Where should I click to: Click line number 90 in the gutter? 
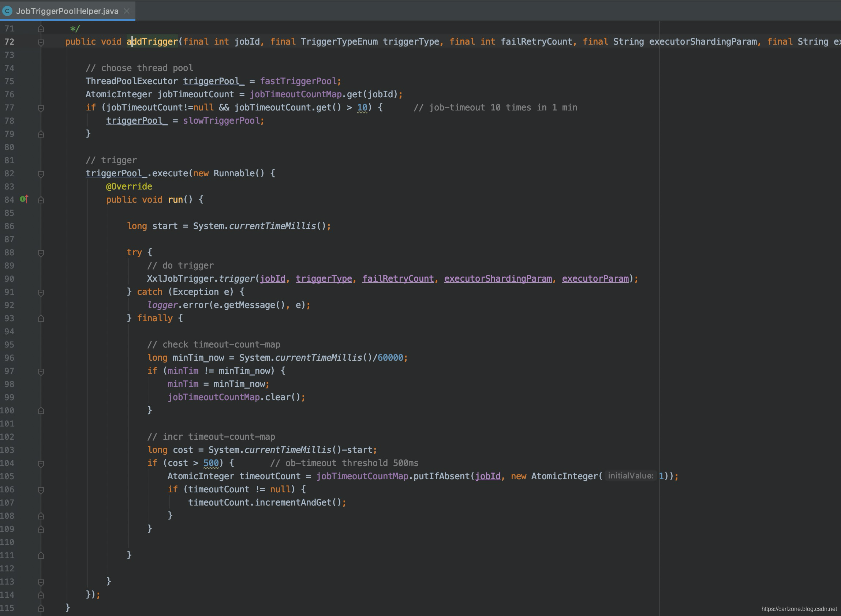[9, 279]
